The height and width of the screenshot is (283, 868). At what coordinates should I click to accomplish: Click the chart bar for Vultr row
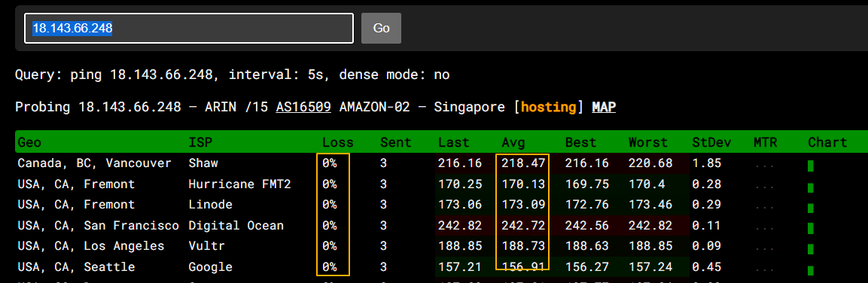811,249
